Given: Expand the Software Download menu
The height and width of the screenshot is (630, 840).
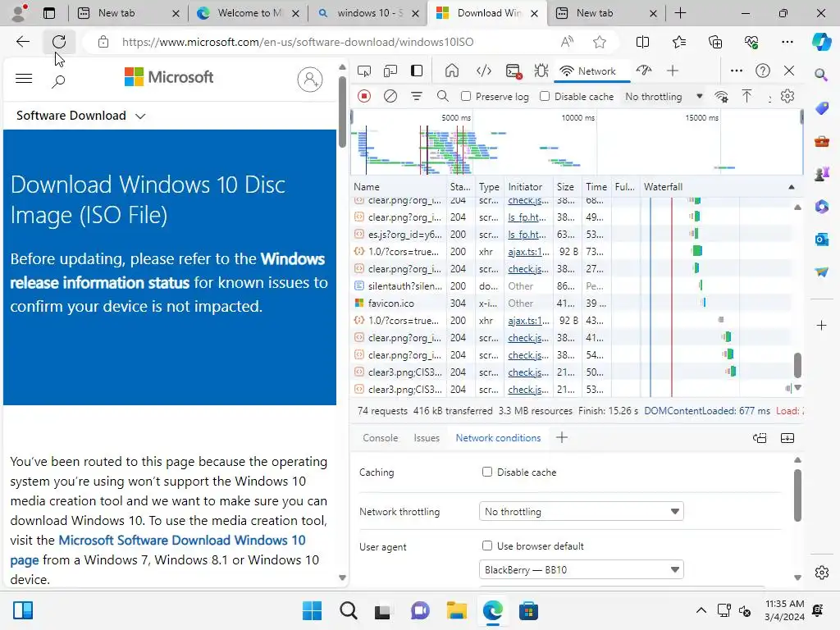Looking at the screenshot, I should tap(81, 116).
